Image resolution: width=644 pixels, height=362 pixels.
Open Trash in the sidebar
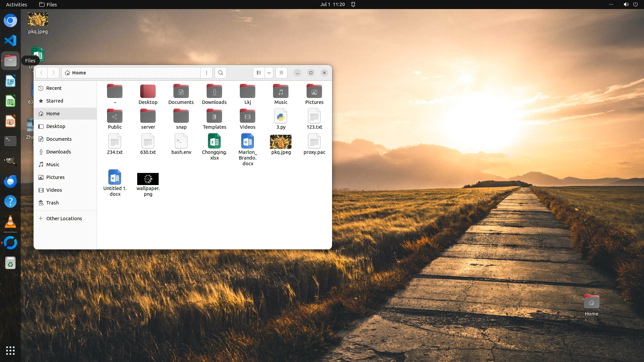[52, 203]
